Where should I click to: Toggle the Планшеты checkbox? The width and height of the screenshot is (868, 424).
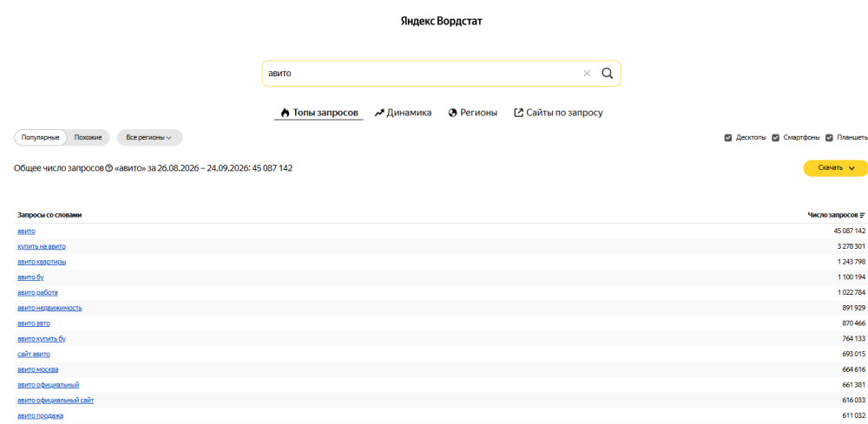click(x=829, y=138)
